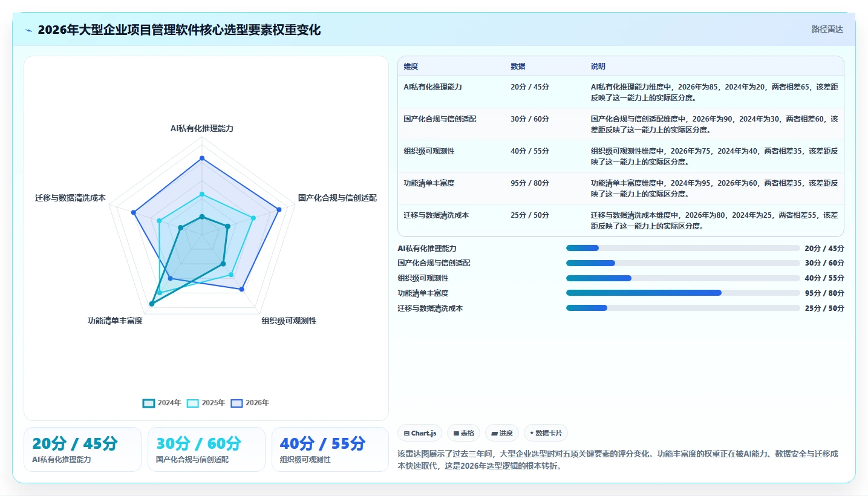Click the 迁移与数据清洗成本 progress bar

tap(683, 308)
